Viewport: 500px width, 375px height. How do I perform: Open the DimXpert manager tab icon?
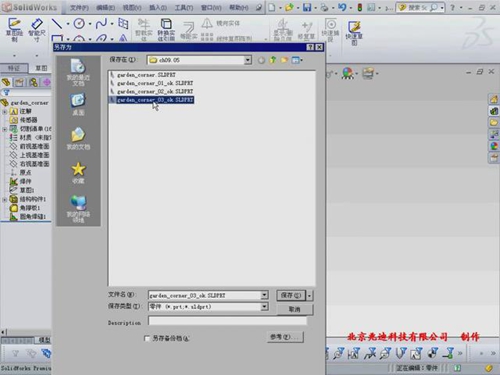tap(46, 82)
